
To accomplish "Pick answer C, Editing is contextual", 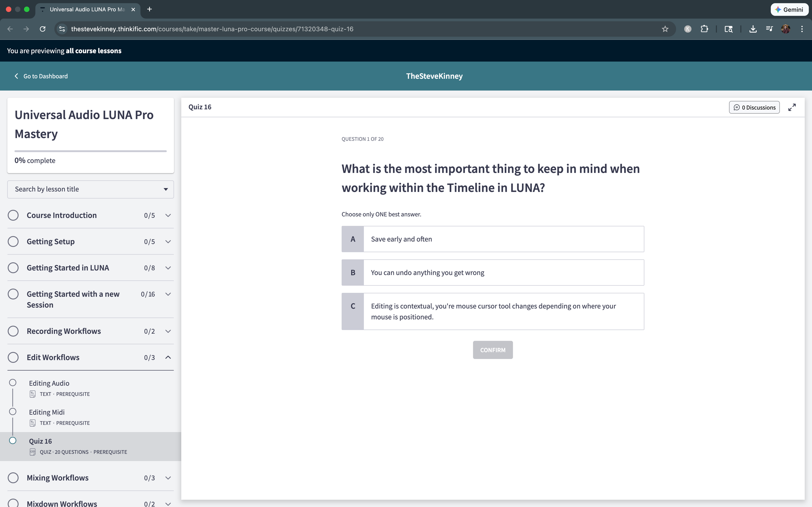I will coord(493,312).
